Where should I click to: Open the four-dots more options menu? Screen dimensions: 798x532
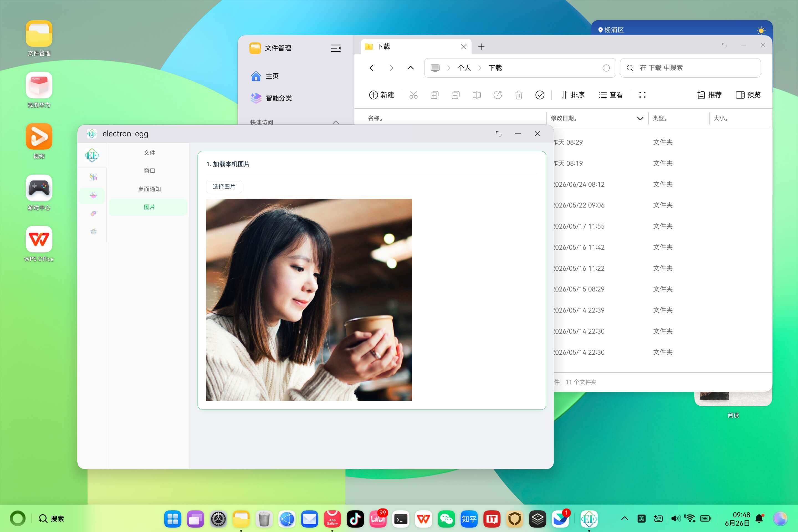(642, 95)
